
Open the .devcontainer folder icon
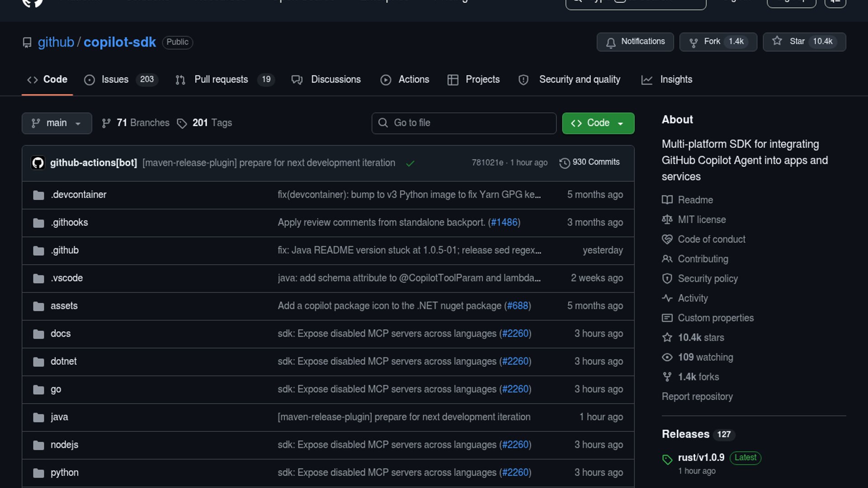38,195
